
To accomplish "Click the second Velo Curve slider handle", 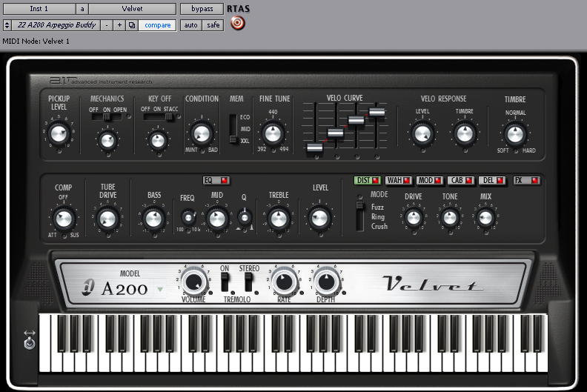I will [x=336, y=133].
